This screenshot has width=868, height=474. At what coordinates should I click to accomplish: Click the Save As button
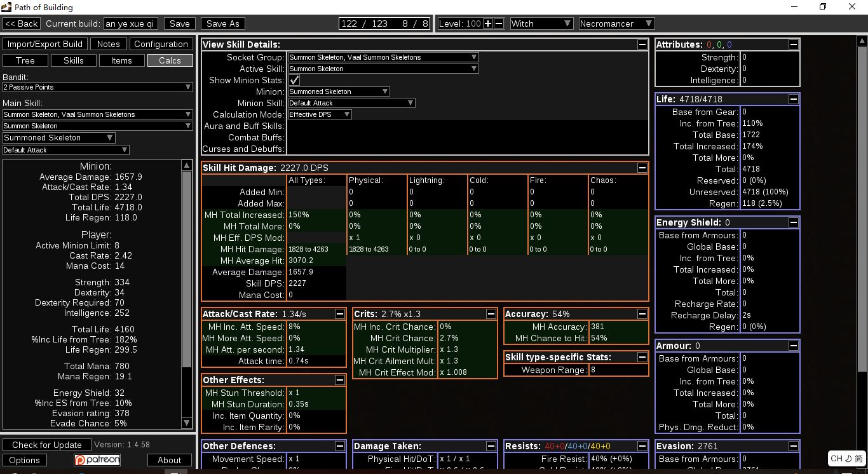[x=223, y=24]
